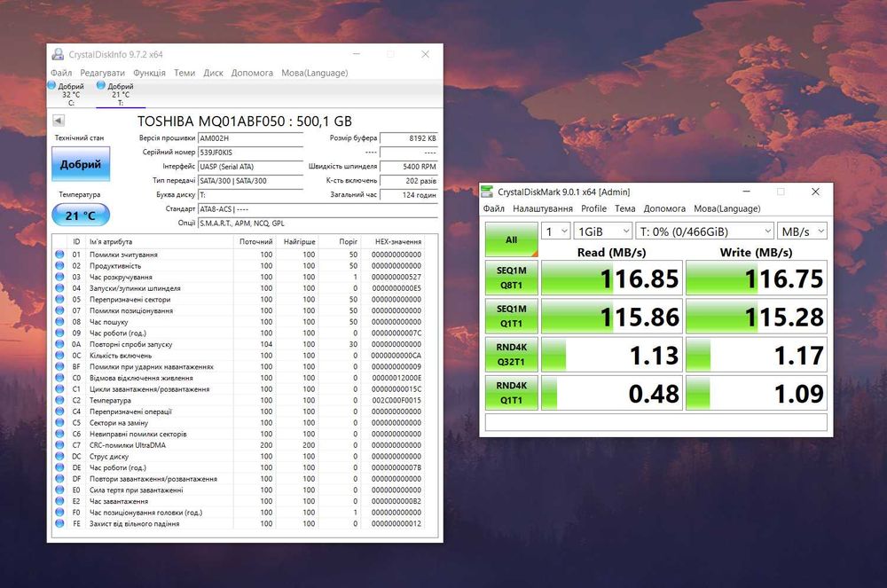The height and width of the screenshot is (588, 887).
Task: Open target drive dropdown T: 0%
Action: (x=705, y=231)
